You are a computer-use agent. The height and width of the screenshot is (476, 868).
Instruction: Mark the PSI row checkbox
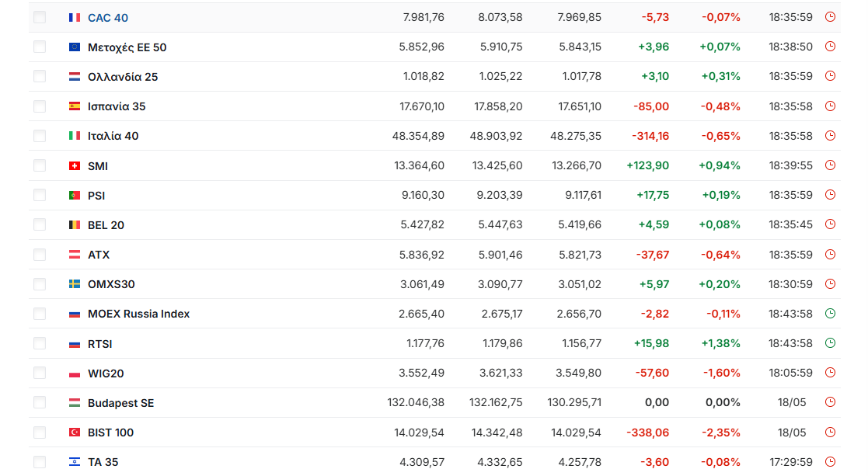[40, 195]
